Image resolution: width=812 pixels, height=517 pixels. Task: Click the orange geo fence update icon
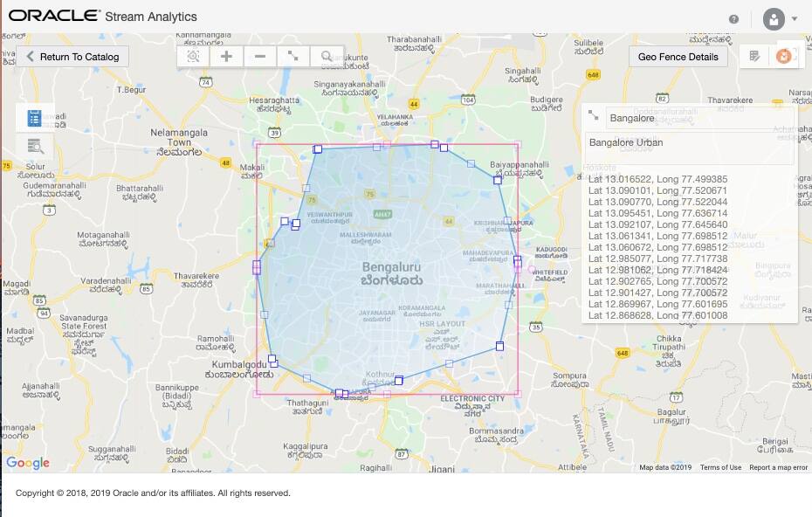pyautogui.click(x=785, y=56)
